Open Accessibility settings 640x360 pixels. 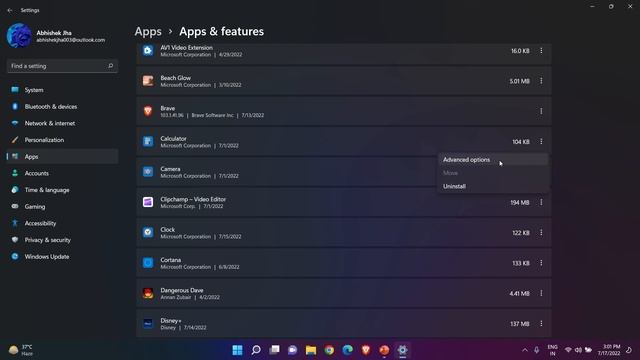click(x=62, y=223)
